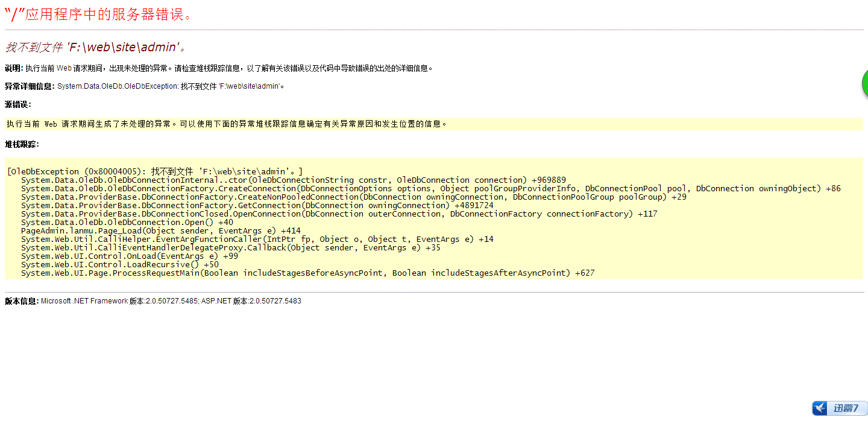This screenshot has width=868, height=441.
Task: Click the LoadRecursive() +50 stack line
Action: (x=119, y=265)
